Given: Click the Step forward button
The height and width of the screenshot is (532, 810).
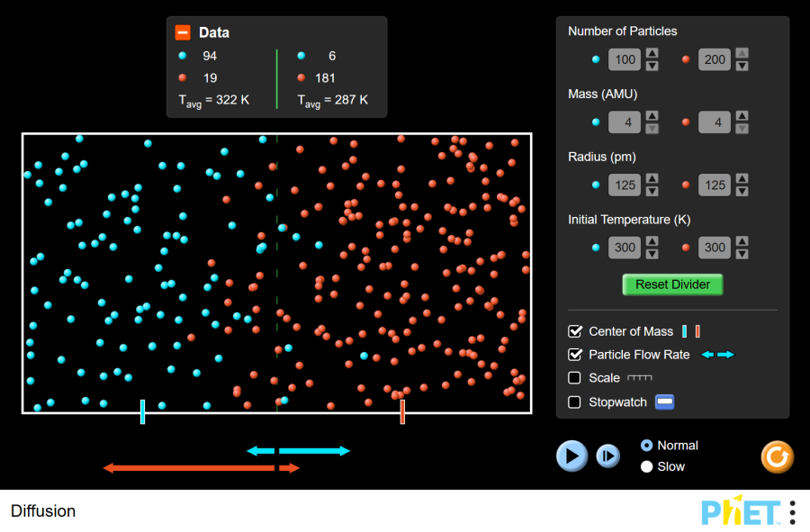Looking at the screenshot, I should click(608, 456).
